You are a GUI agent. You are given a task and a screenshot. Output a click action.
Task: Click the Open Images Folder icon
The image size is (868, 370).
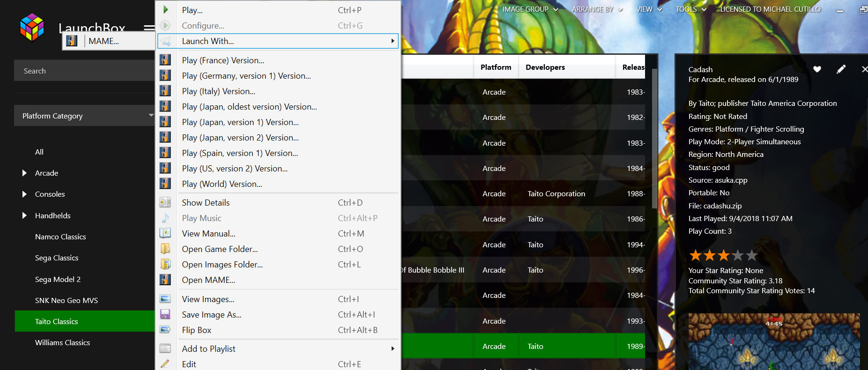[165, 264]
